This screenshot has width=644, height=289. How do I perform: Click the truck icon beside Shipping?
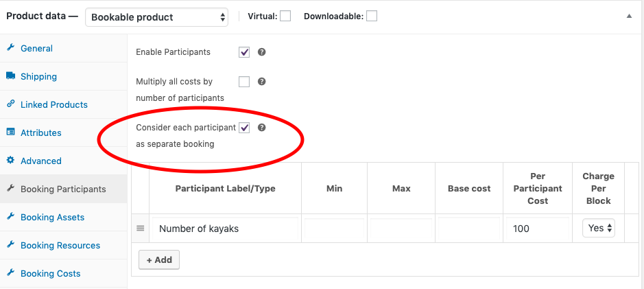click(x=10, y=76)
